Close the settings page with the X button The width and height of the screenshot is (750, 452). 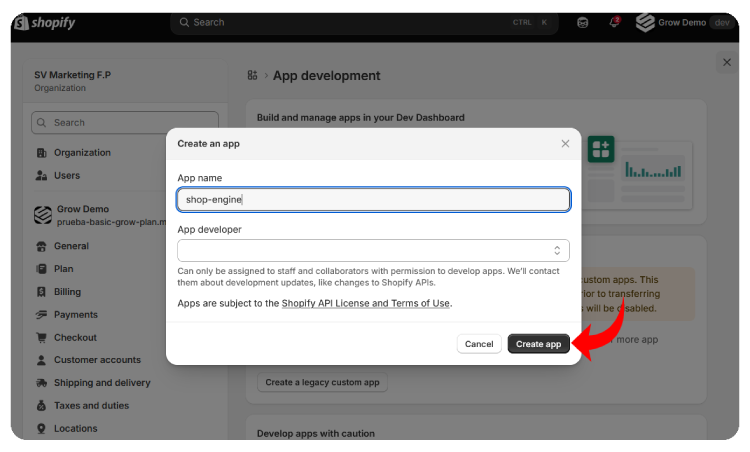tap(727, 62)
